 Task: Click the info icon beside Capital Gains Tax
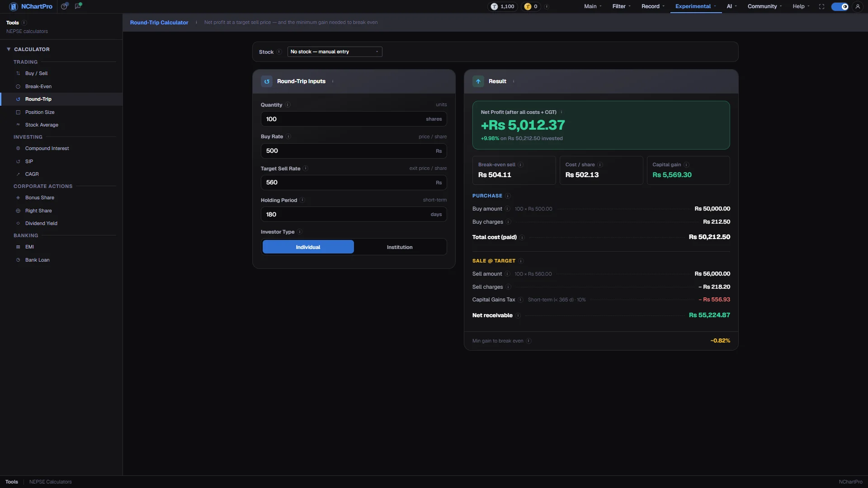coord(520,300)
